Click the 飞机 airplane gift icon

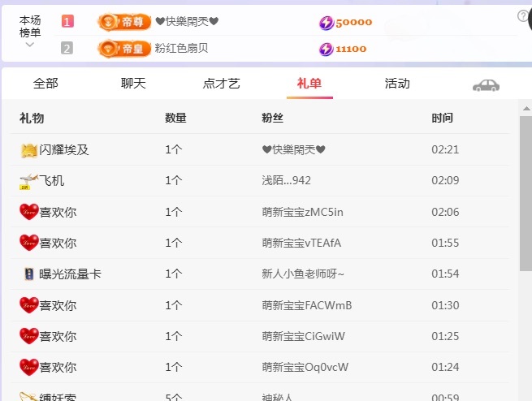[29, 181]
